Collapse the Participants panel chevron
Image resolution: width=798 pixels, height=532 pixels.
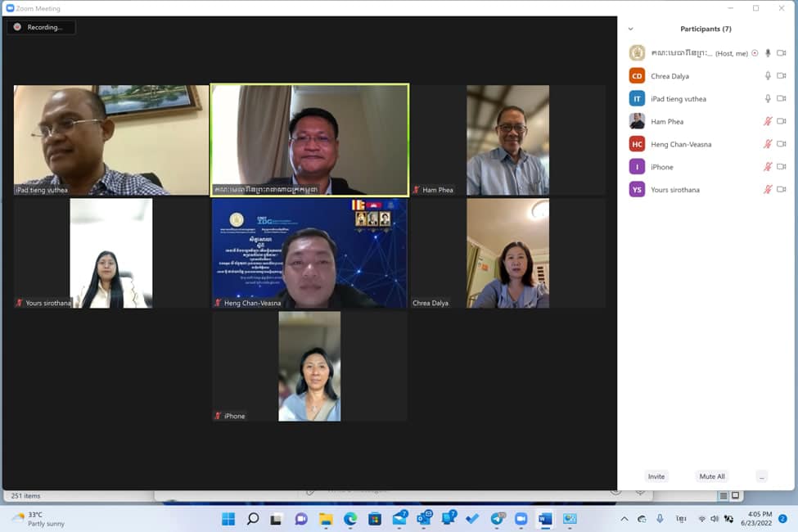coord(630,29)
